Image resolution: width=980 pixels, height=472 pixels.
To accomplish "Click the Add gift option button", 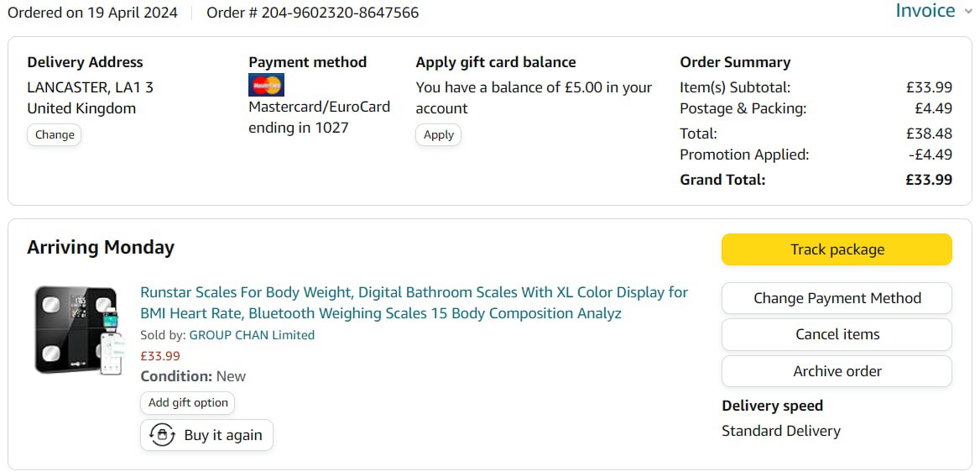I will click(x=188, y=402).
